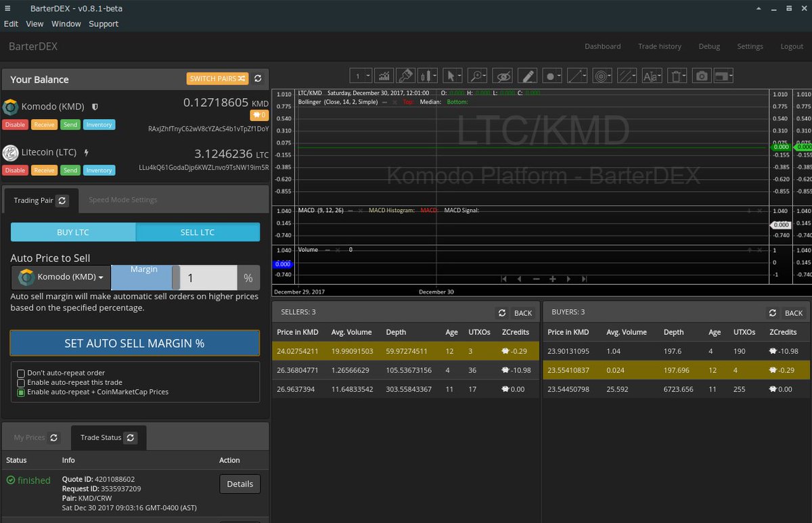Viewport: 812px width, 523px height.
Task: Refresh the Trading Pair tab
Action: 62,200
